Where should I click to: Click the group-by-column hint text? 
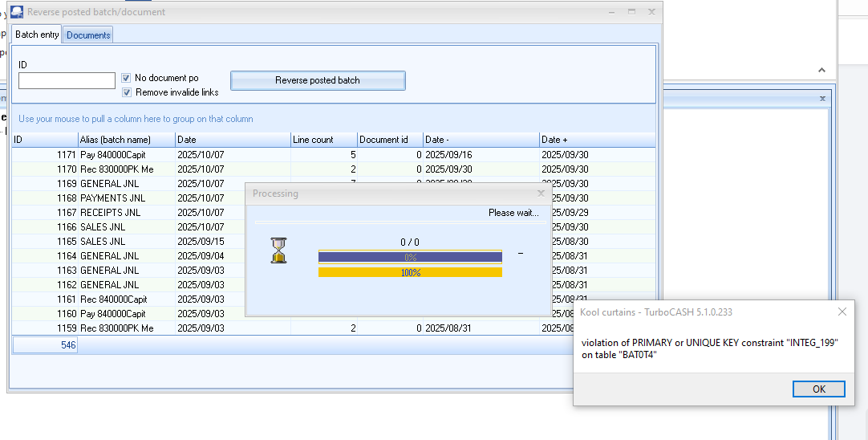coord(136,119)
